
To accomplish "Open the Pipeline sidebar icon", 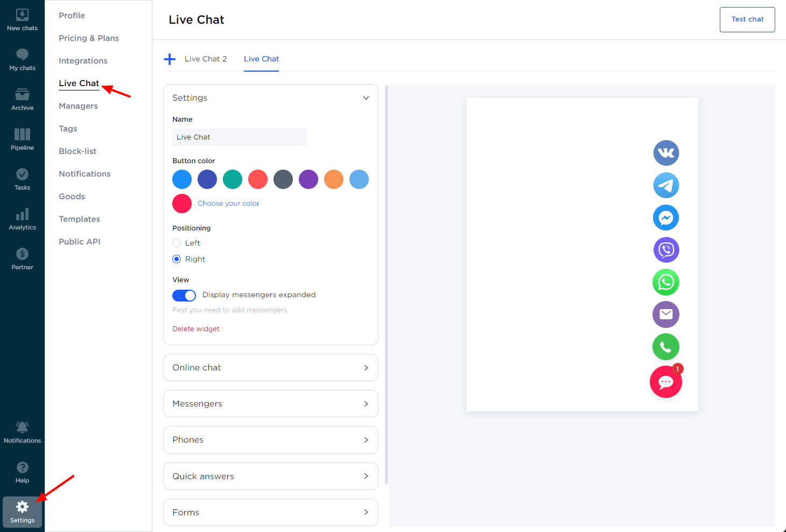I will [x=22, y=139].
